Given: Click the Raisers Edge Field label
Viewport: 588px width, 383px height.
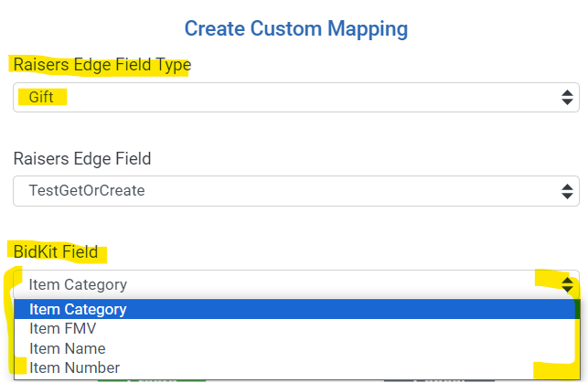Looking at the screenshot, I should [81, 158].
